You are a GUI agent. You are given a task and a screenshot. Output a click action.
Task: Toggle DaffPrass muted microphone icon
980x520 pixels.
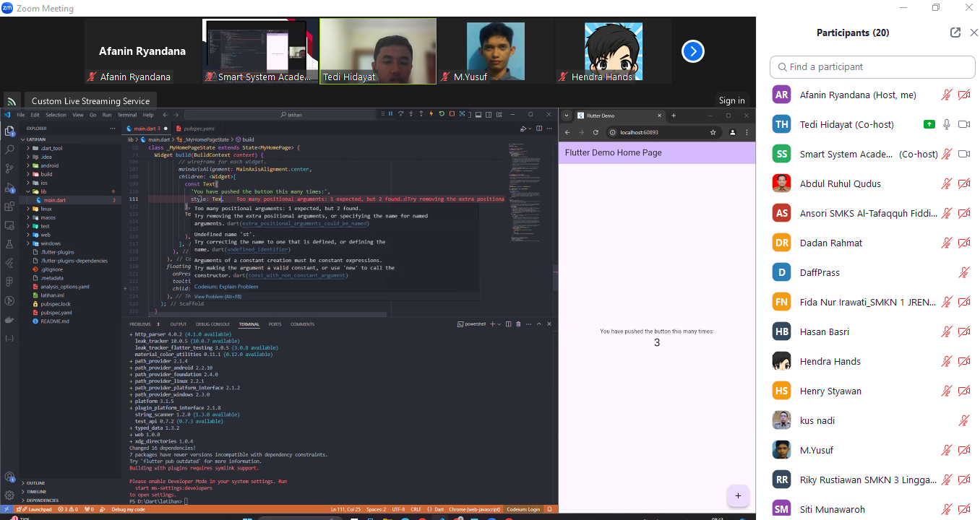click(964, 272)
